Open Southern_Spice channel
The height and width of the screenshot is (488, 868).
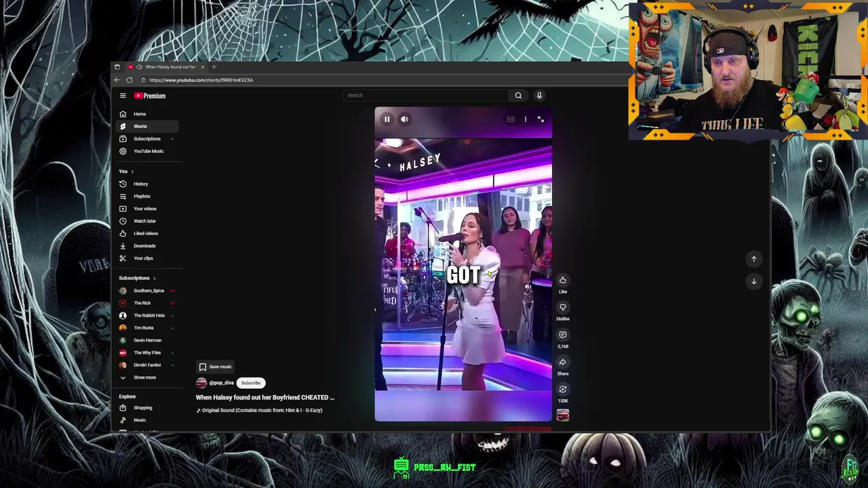(148, 291)
